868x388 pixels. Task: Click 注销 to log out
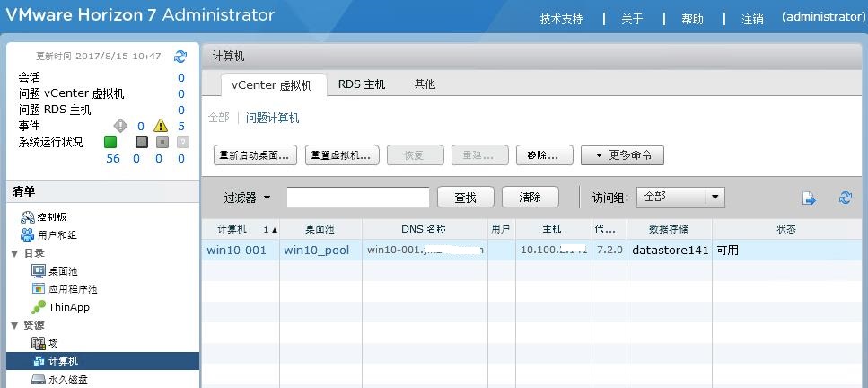pos(752,19)
